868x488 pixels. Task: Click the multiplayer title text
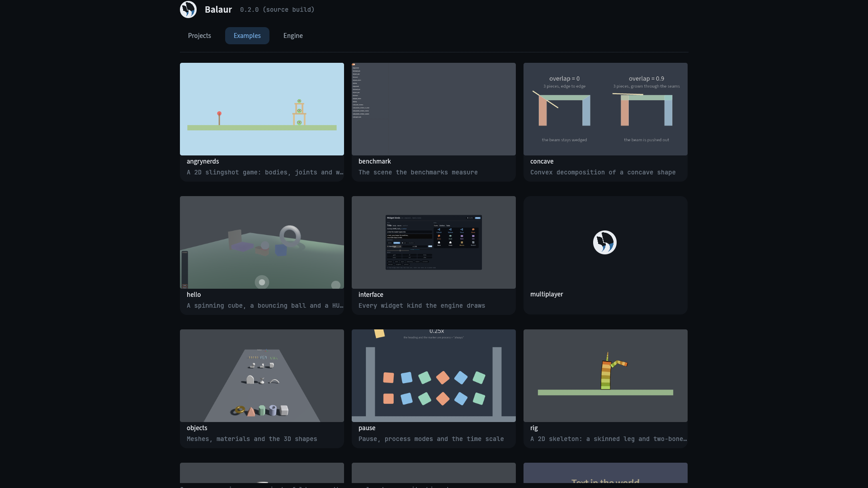pos(547,294)
